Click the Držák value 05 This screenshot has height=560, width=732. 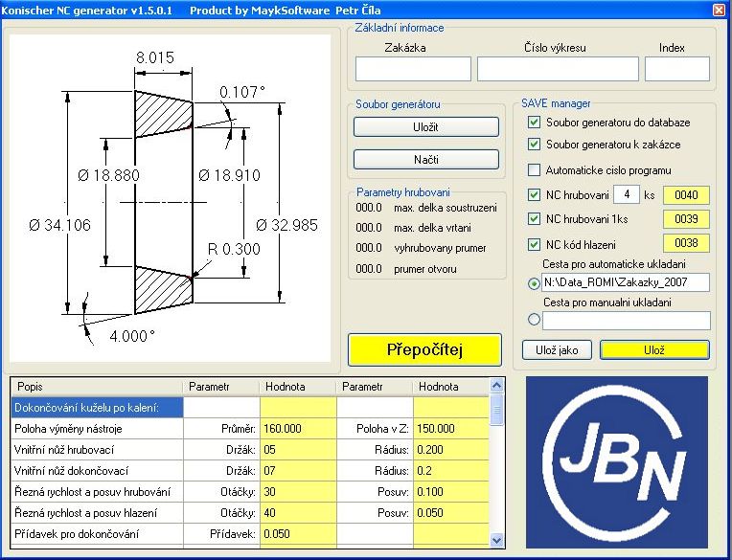[298, 450]
